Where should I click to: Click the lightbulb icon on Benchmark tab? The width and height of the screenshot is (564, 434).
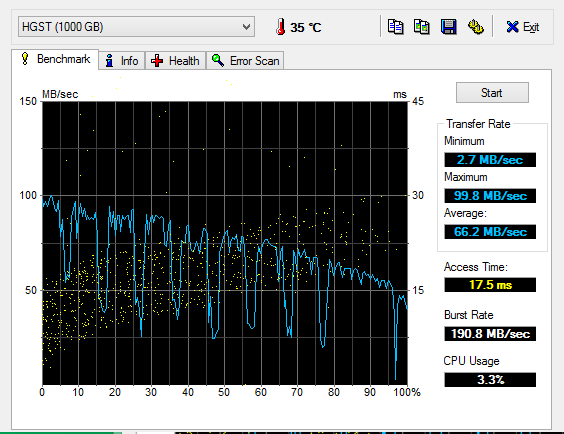tap(25, 59)
